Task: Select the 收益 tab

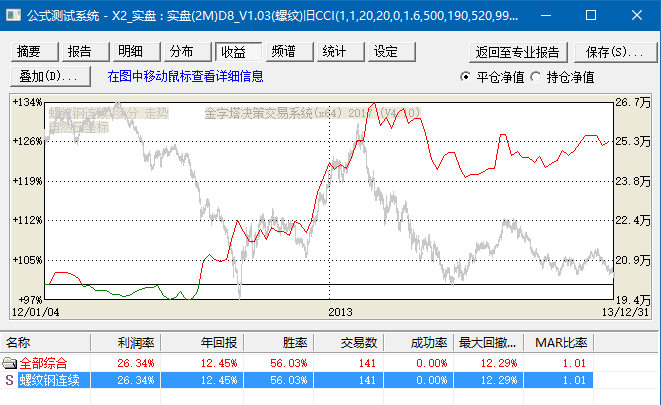Action: [239, 52]
